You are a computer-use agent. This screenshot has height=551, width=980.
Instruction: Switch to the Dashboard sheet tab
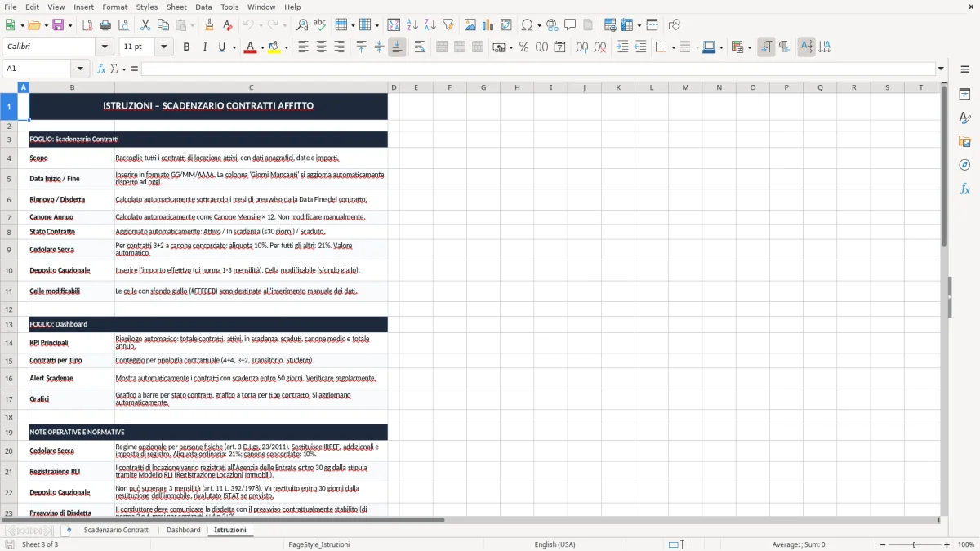pos(183,530)
